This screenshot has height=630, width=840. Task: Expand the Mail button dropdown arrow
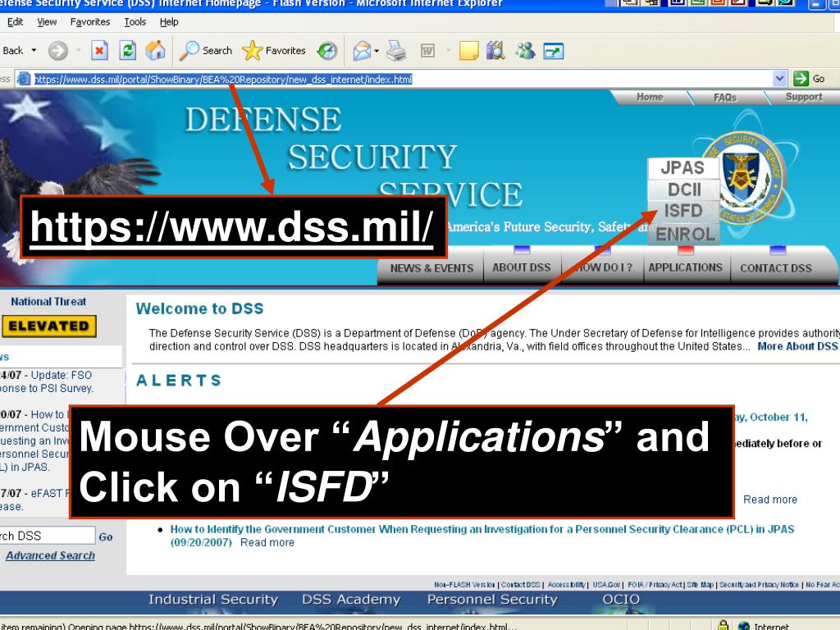(x=377, y=51)
